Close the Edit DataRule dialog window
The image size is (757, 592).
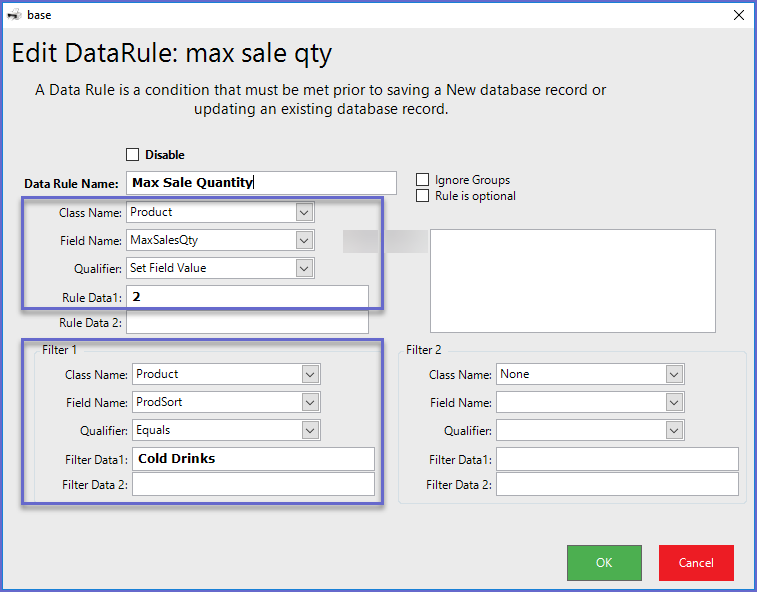(x=739, y=15)
